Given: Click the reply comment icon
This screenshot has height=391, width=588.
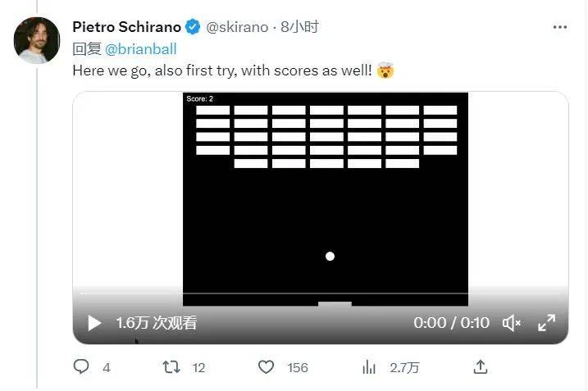Looking at the screenshot, I should point(81,367).
